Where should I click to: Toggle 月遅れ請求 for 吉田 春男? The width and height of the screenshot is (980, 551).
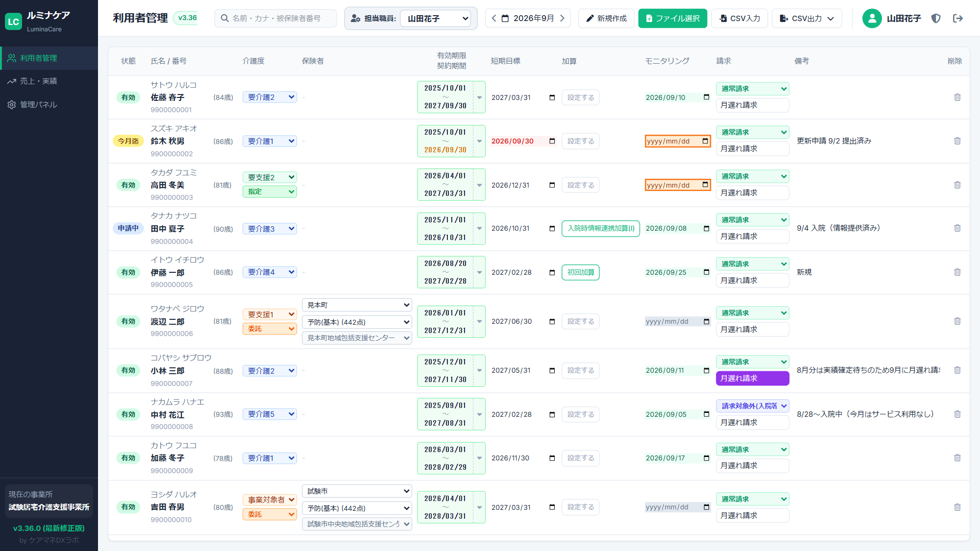752,515
